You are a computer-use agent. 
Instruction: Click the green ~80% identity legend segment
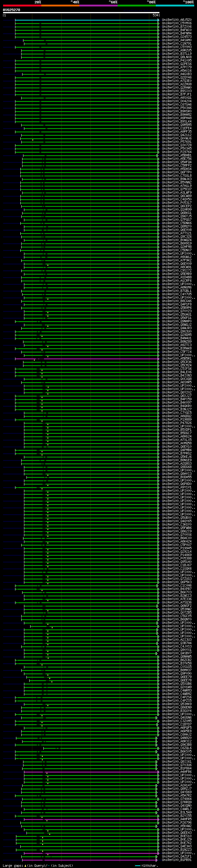click(x=137, y=6)
